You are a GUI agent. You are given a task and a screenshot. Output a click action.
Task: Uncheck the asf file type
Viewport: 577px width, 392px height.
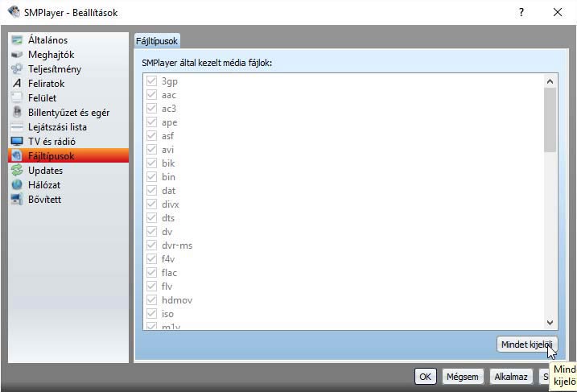tap(151, 135)
